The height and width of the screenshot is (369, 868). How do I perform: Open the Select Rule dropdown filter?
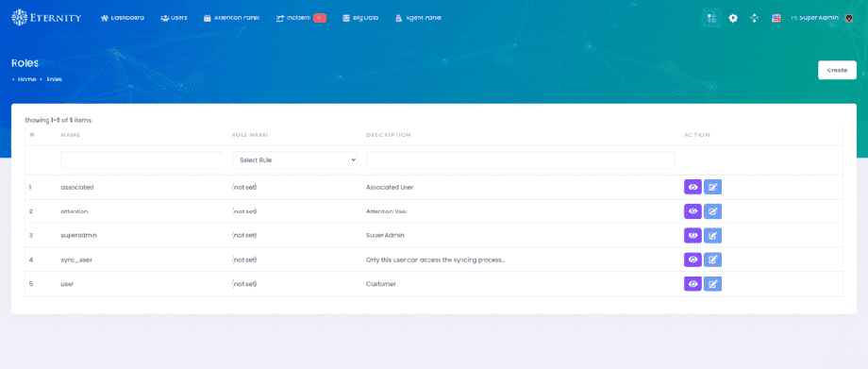(x=294, y=160)
